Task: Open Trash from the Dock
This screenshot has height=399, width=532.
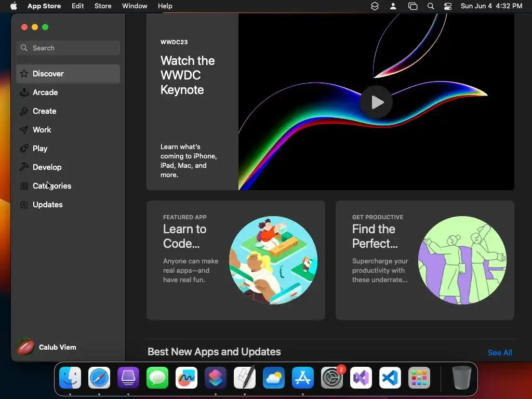Action: pos(462,378)
